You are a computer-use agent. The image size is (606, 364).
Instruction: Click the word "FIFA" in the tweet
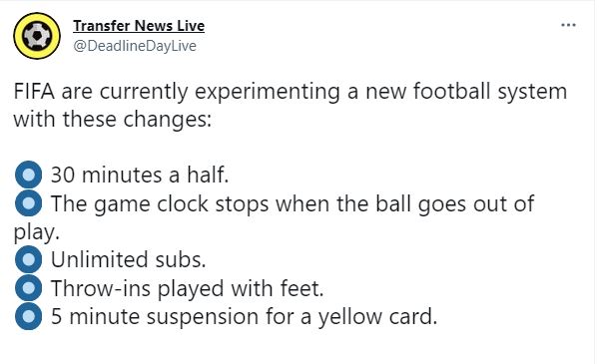click(x=34, y=92)
